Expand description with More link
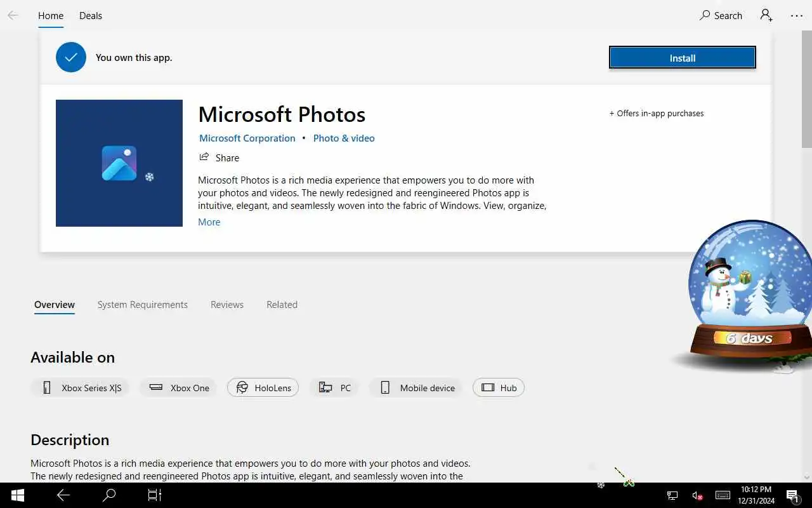Screen dimensions: 812x508 pyautogui.click(x=209, y=222)
